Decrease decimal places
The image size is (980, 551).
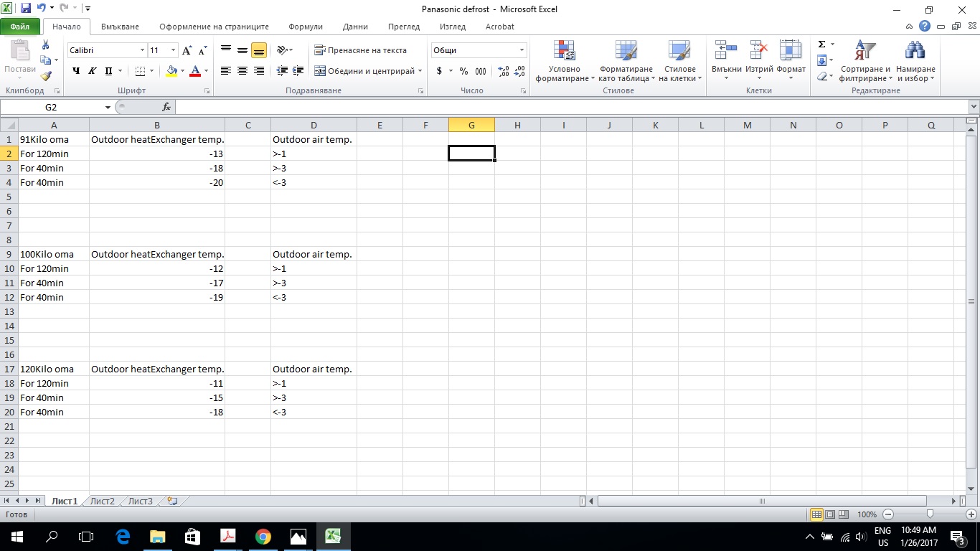click(520, 71)
